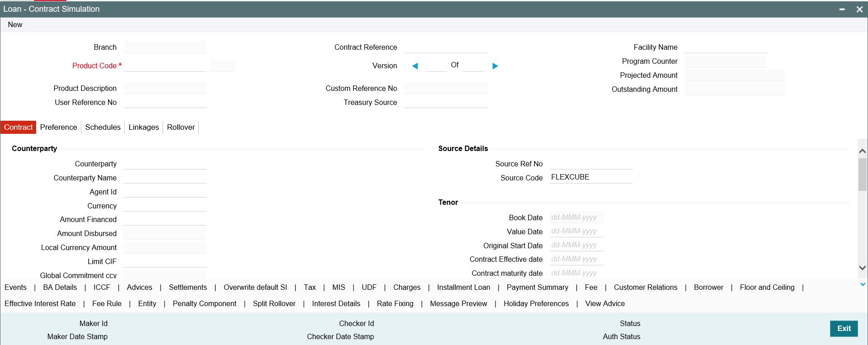Image resolution: width=868 pixels, height=345 pixels.
Task: Open Entity link
Action: (x=147, y=304)
